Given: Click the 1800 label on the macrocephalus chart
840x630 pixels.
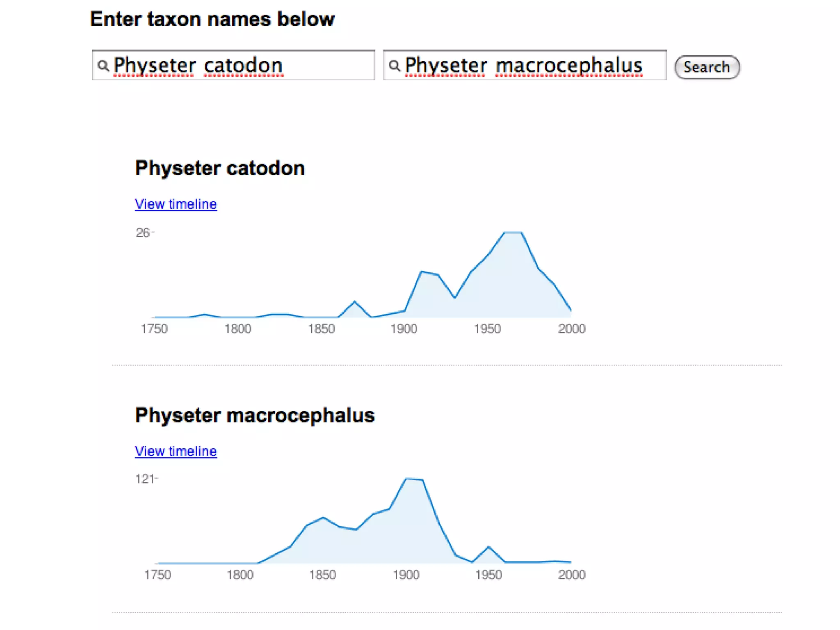Looking at the screenshot, I should coord(240,575).
